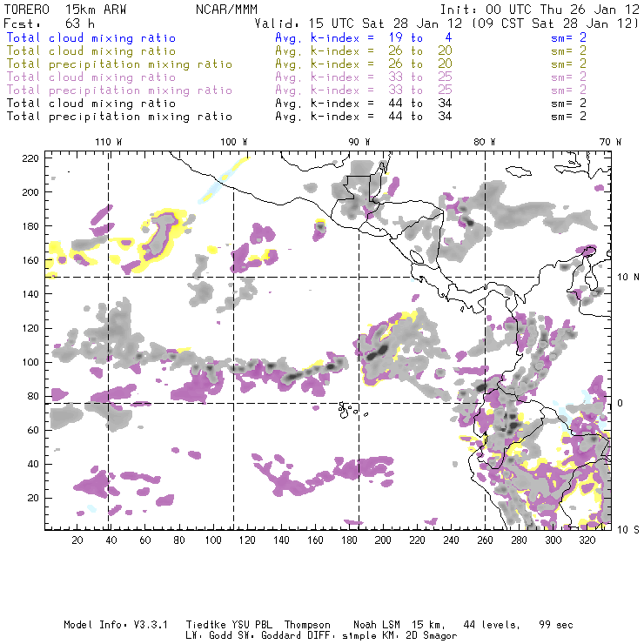Click the '60' tick on the horizontal axis
644x644 pixels.
click(x=145, y=540)
